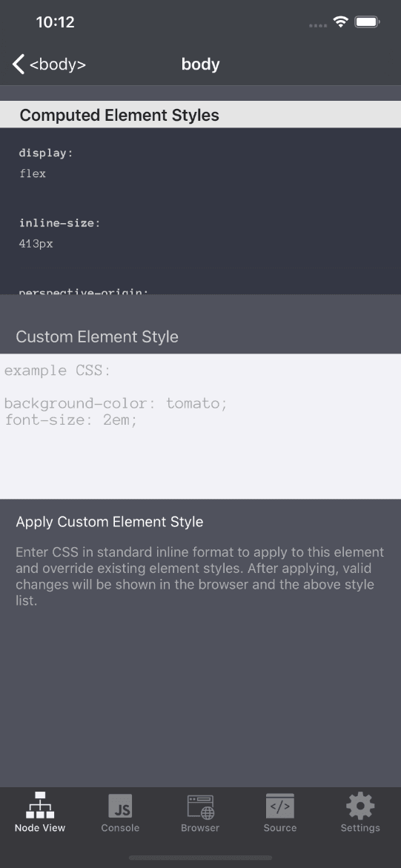The height and width of the screenshot is (868, 401).
Task: Tap the perspective-origin: property row
Action: click(x=84, y=291)
